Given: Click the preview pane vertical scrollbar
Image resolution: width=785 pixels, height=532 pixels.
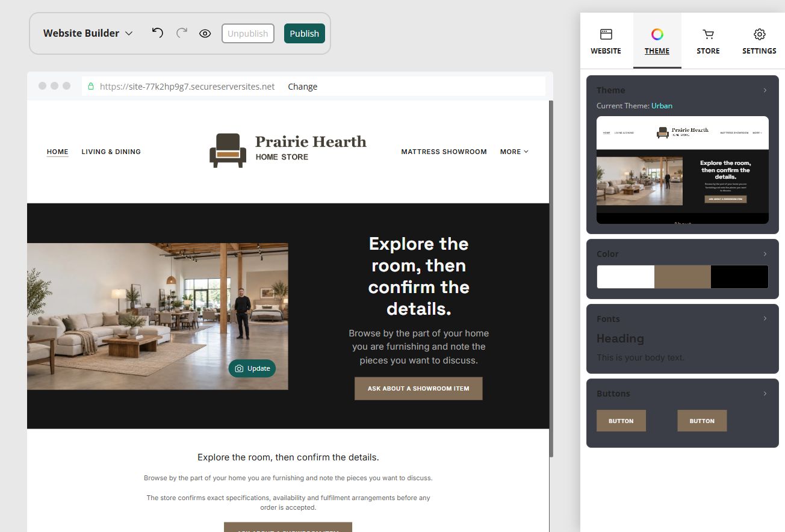Looking at the screenshot, I should [551, 279].
